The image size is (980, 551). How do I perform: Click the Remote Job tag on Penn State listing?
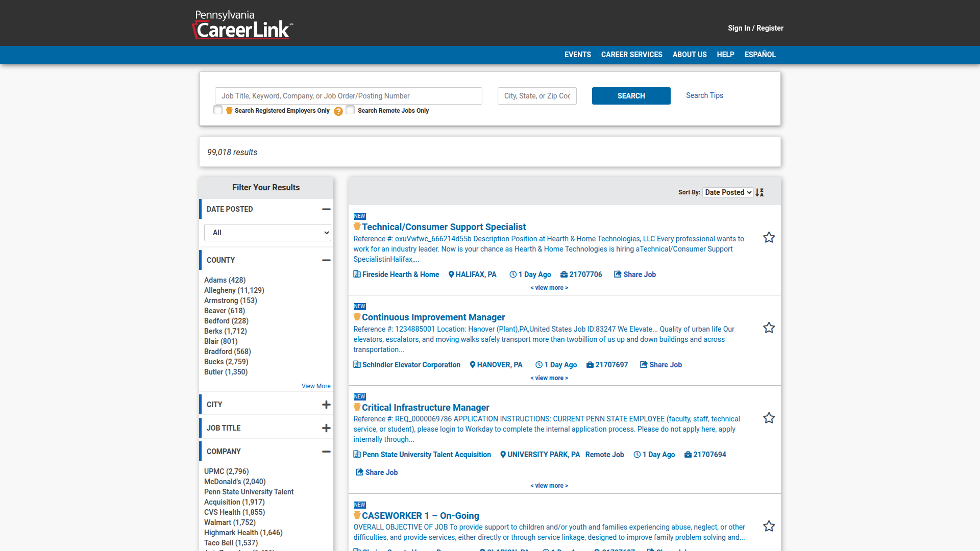click(604, 455)
